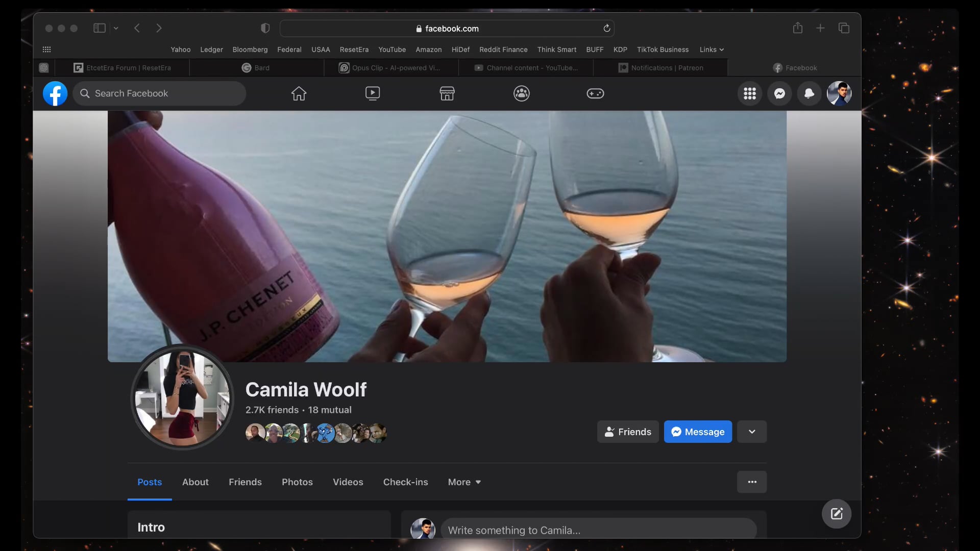Click the Search Facebook field
The height and width of the screenshot is (551, 980).
pyautogui.click(x=159, y=93)
